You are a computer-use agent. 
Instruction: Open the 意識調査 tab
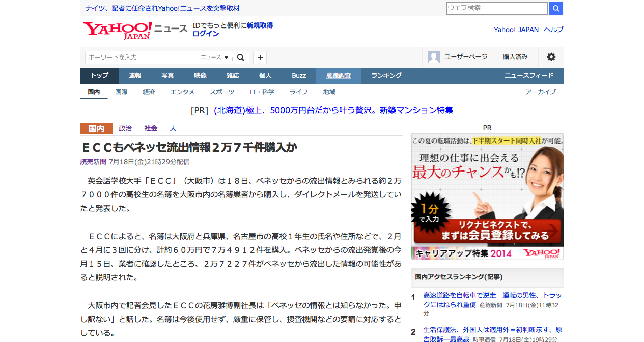[x=339, y=76]
